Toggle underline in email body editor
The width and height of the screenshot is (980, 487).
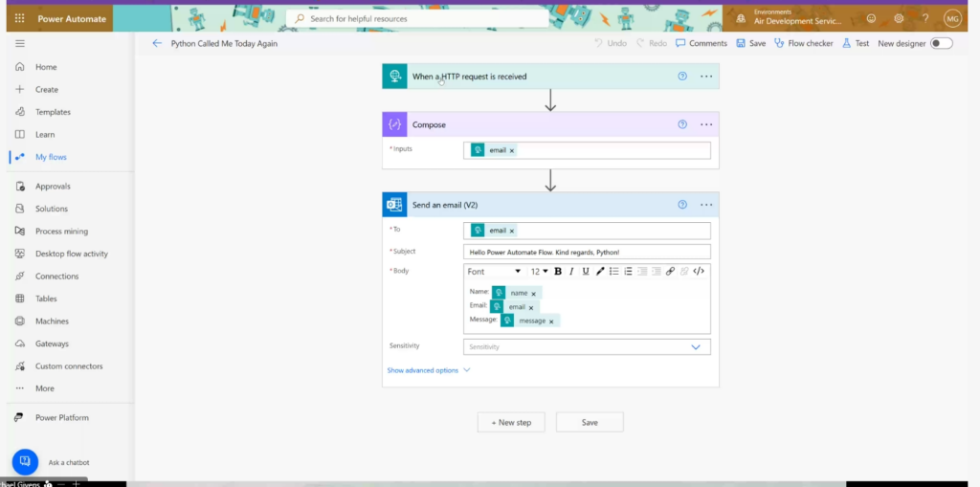586,272
